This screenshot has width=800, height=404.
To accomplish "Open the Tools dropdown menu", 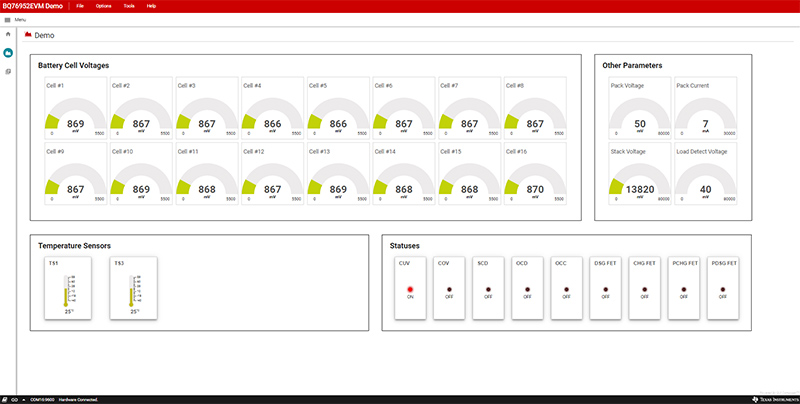I will 129,6.
